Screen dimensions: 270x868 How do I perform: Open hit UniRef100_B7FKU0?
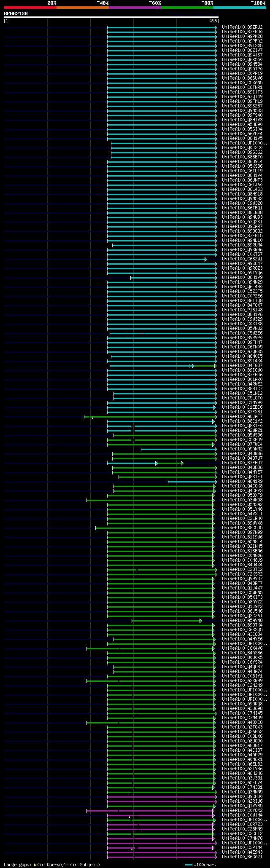coord(242,32)
